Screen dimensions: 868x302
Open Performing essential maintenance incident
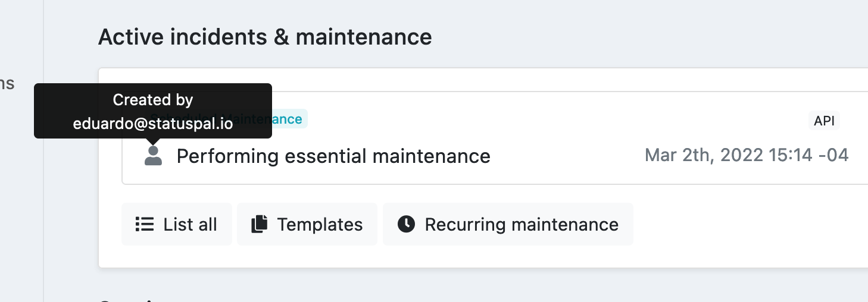point(333,156)
